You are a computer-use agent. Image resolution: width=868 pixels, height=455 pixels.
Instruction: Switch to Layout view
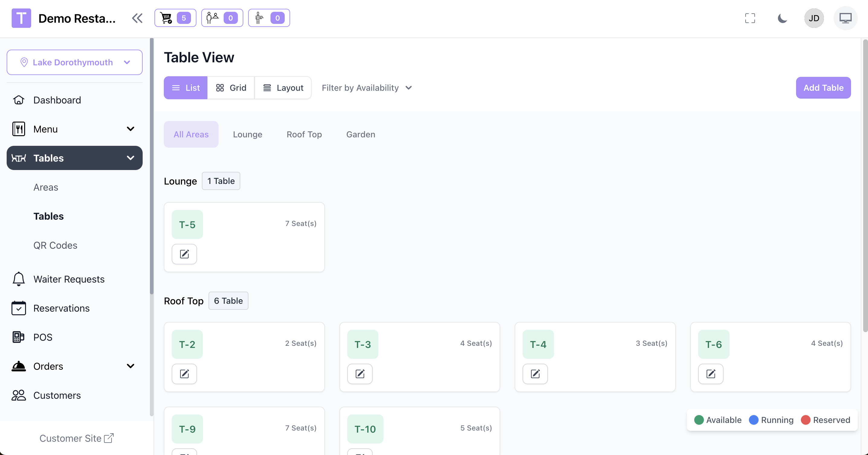tap(283, 88)
